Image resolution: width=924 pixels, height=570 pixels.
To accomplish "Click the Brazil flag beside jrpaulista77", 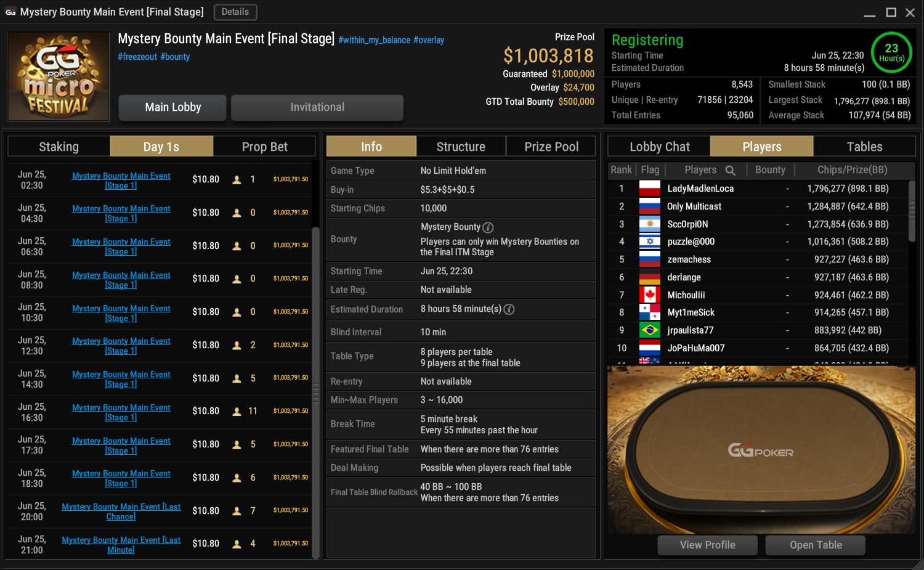I will [x=649, y=330].
